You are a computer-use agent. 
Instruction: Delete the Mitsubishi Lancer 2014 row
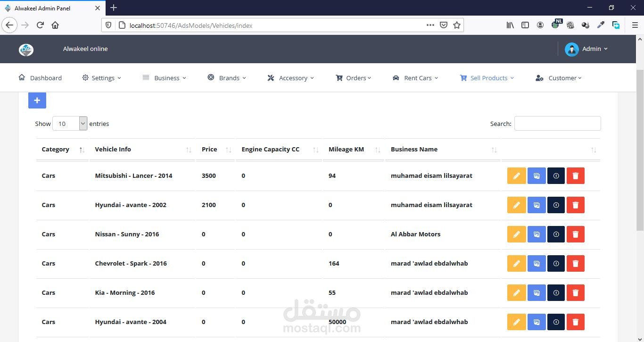[x=576, y=175]
